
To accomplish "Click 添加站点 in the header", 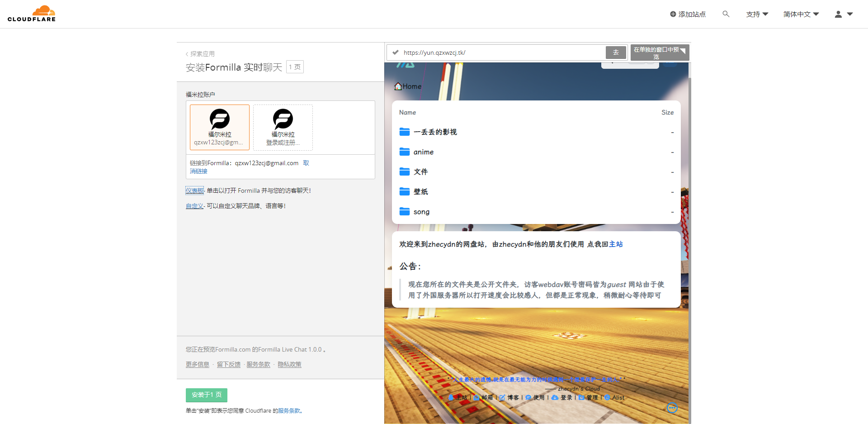I will 688,14.
